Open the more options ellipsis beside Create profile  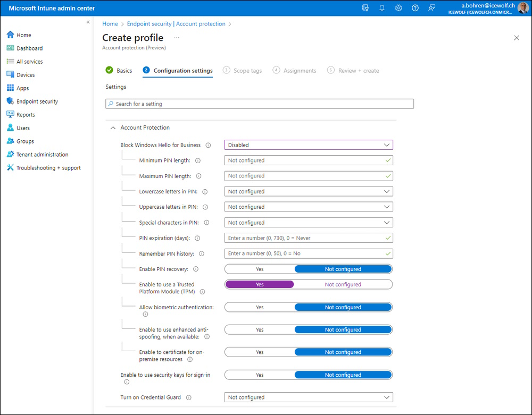tap(177, 38)
